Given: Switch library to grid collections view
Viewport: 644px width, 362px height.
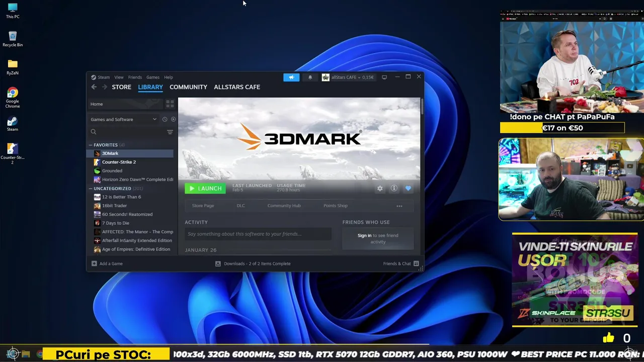Looking at the screenshot, I should pos(170,104).
